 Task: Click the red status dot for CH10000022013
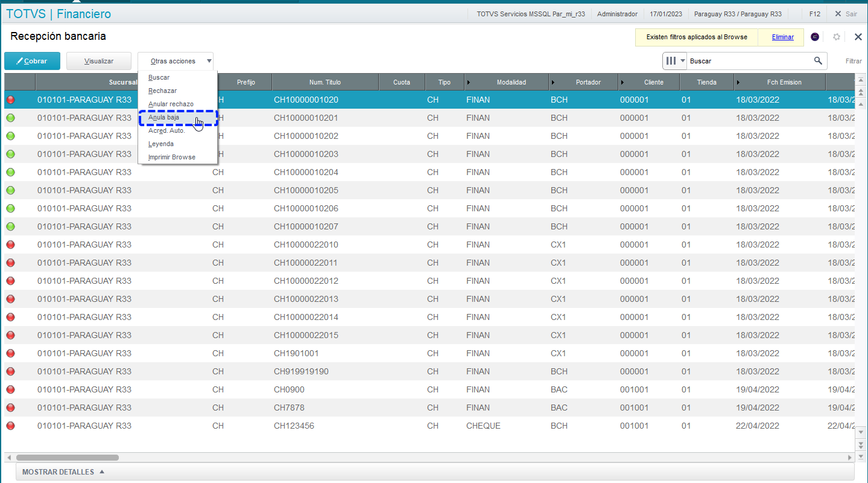[x=10, y=299]
